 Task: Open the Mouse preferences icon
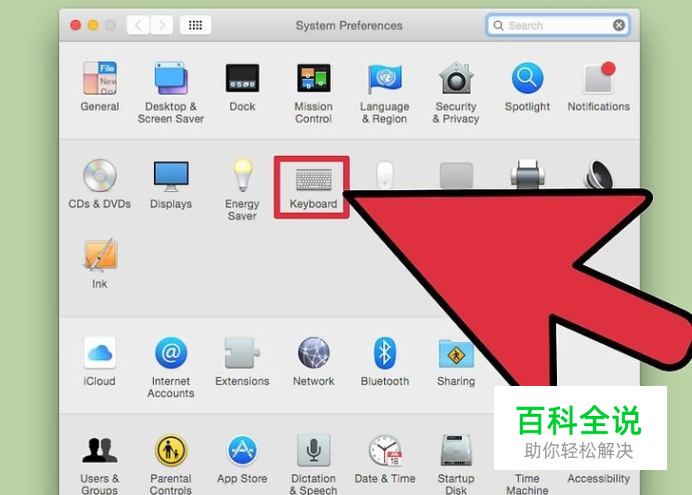point(384,175)
